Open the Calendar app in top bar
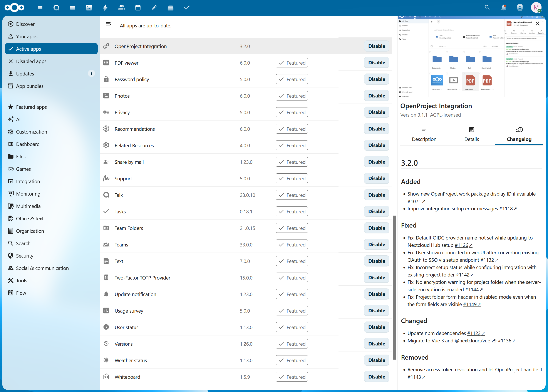 click(138, 8)
